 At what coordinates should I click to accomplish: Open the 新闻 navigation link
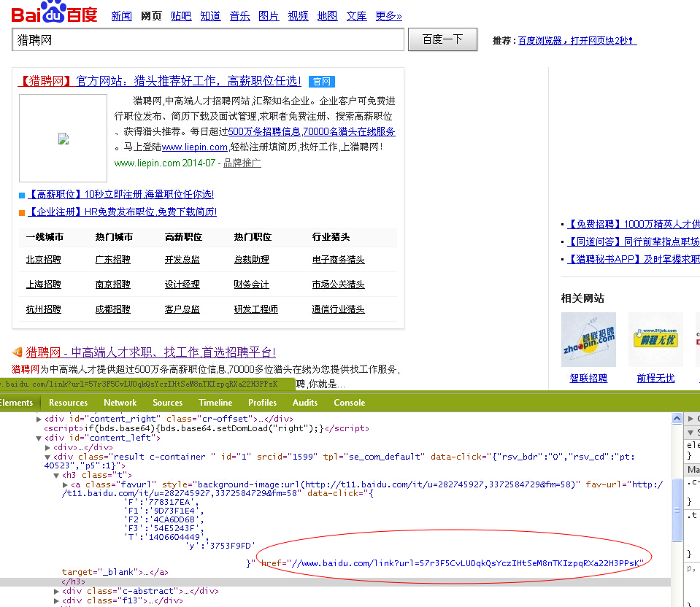tap(121, 16)
